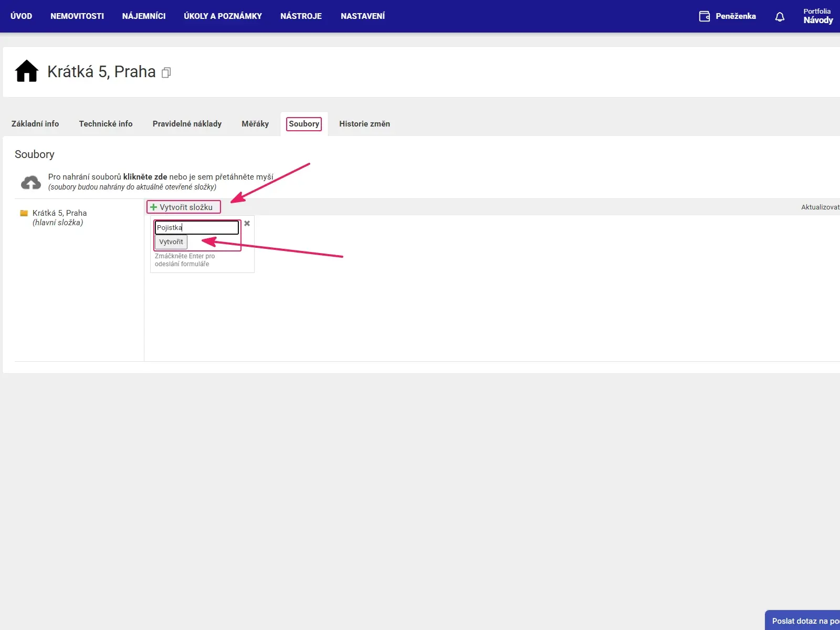Image resolution: width=840 pixels, height=630 pixels.
Task: Switch to the Pravidelné náklady tab
Action: [x=187, y=124]
